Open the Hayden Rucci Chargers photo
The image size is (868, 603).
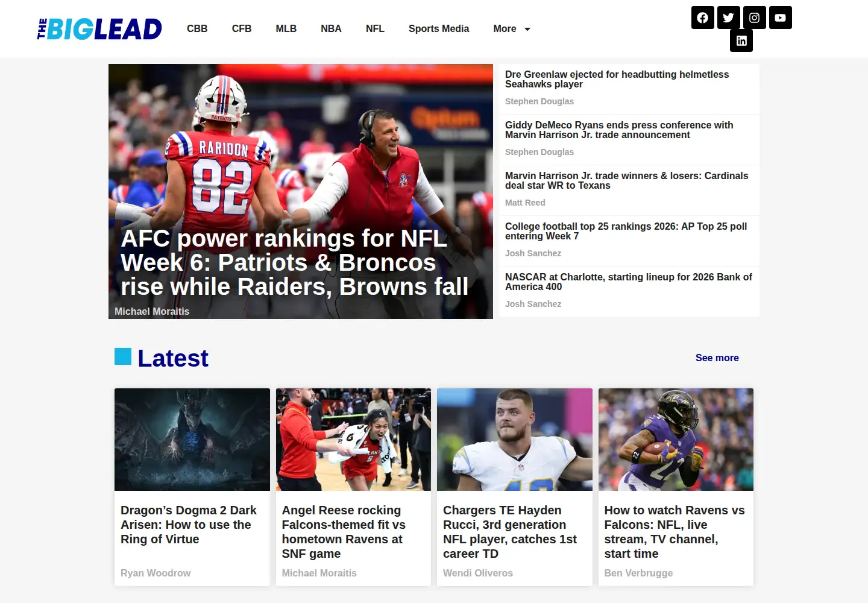click(x=515, y=440)
